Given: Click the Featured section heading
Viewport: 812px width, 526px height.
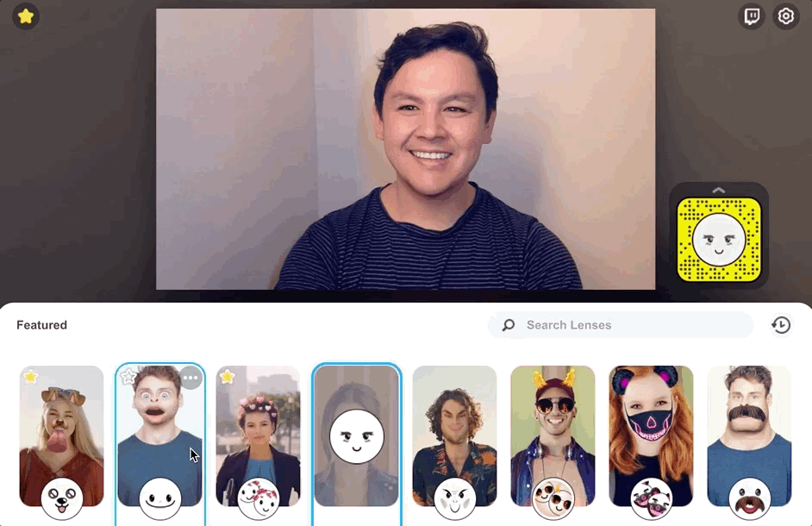Looking at the screenshot, I should pos(42,325).
